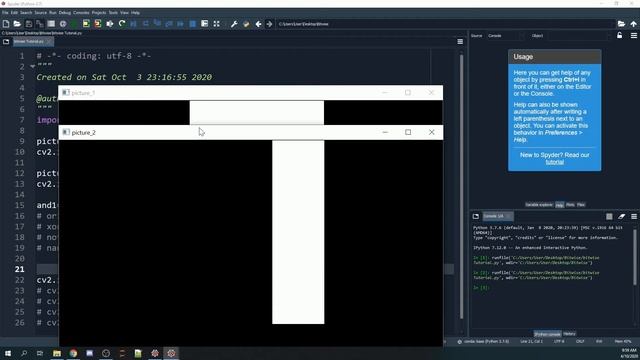Open the Edit menu
Image resolution: width=640 pixels, height=360 pixels.
(14, 13)
